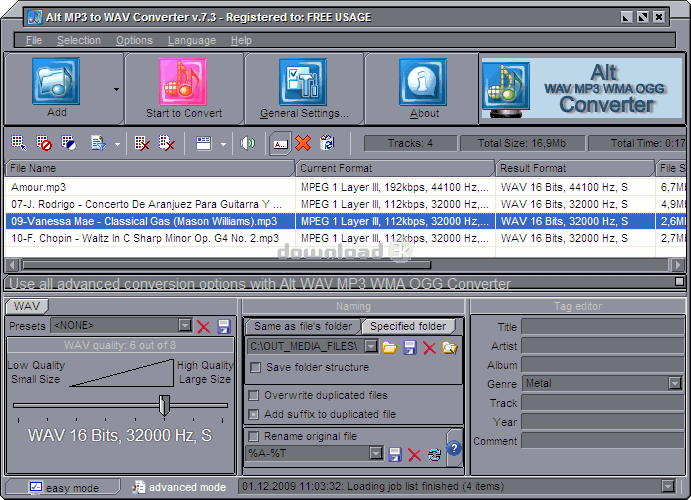This screenshot has width=691, height=500.
Task: Switch to Same as file's folder tab
Action: coord(303,326)
